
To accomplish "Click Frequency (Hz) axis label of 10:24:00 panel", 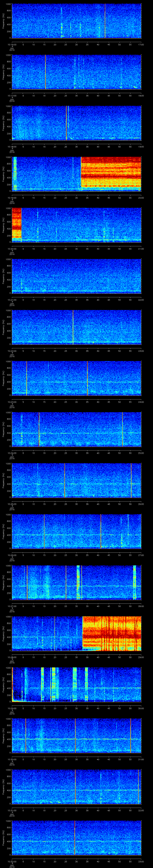I will click(x=3, y=429).
